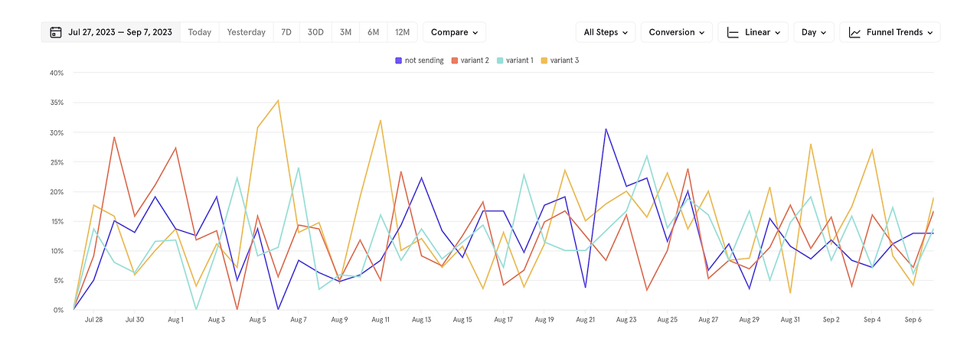
Task: Open the Compare dropdown
Action: coord(454,32)
